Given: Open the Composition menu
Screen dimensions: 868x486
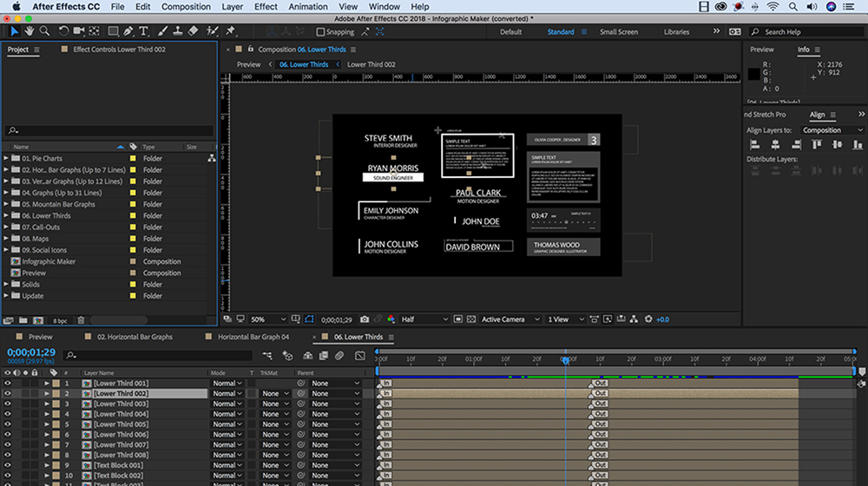Looking at the screenshot, I should pos(186,7).
